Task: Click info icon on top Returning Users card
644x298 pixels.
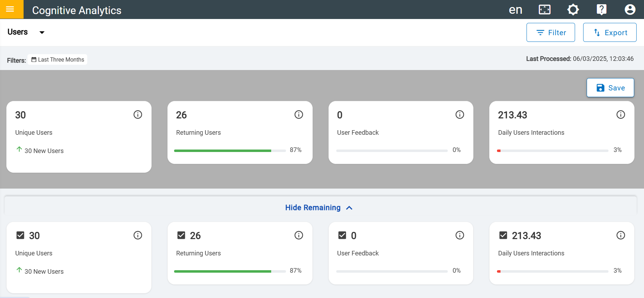Action: [299, 115]
